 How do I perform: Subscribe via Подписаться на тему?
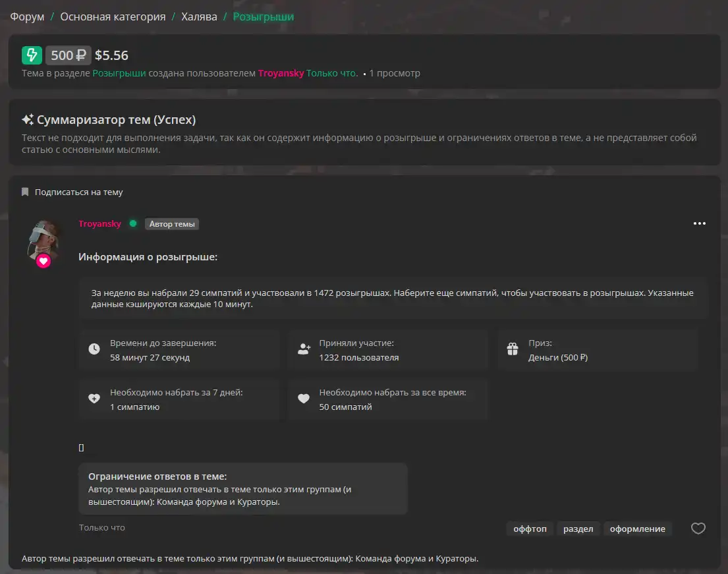click(78, 192)
